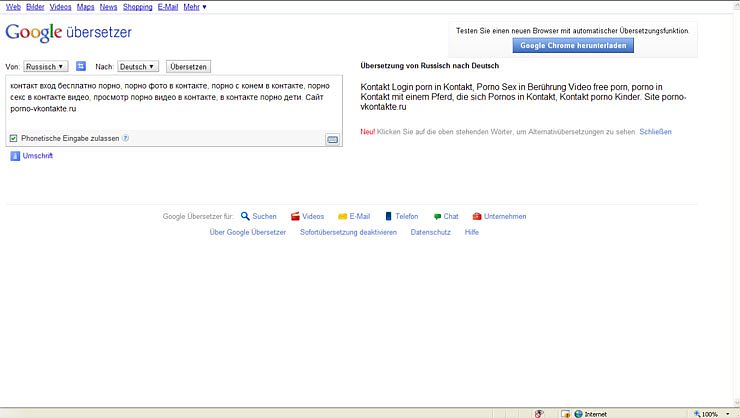Open the Russisch source language dropdown
The width and height of the screenshot is (740, 418).
click(45, 67)
